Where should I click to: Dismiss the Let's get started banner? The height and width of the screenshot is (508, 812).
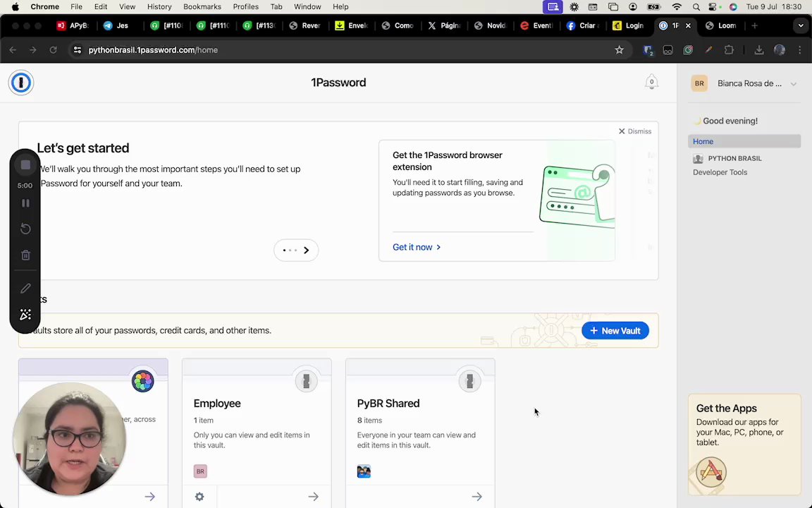(635, 131)
